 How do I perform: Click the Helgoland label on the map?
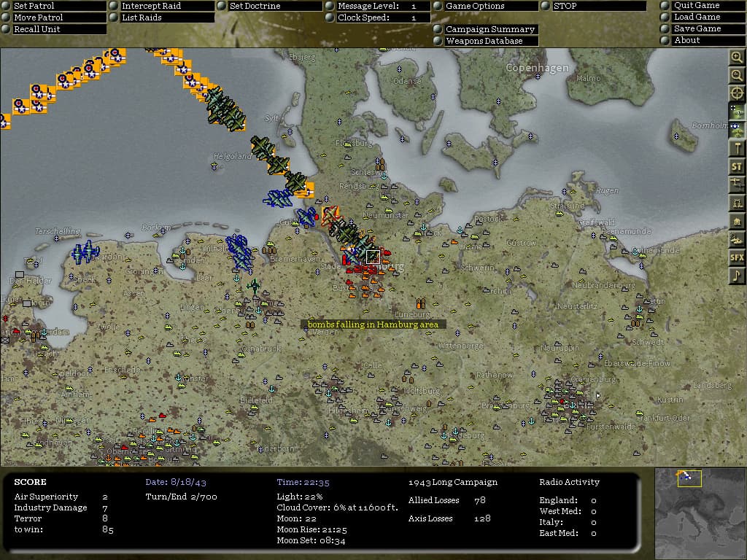click(x=232, y=156)
